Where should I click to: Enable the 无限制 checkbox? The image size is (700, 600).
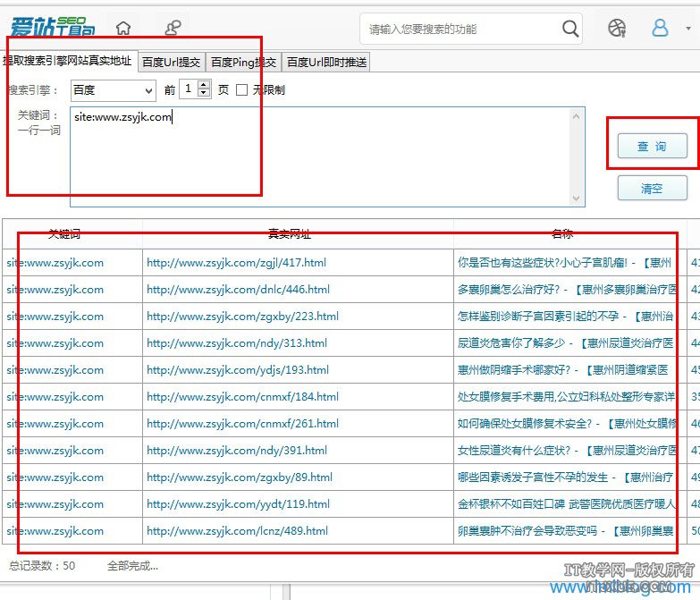pyautogui.click(x=241, y=90)
